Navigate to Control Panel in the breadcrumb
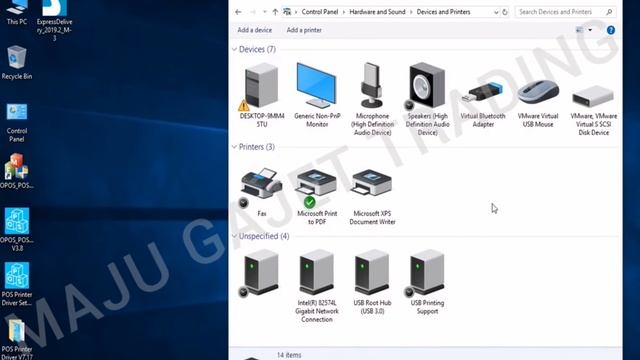Viewport: 640px width, 360px height. (x=320, y=12)
